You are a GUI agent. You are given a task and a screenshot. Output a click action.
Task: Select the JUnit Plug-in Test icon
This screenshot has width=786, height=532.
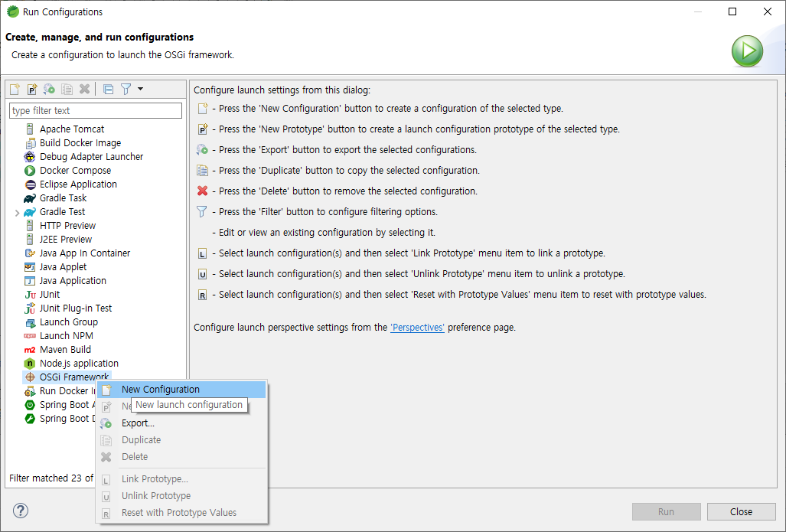(30, 308)
